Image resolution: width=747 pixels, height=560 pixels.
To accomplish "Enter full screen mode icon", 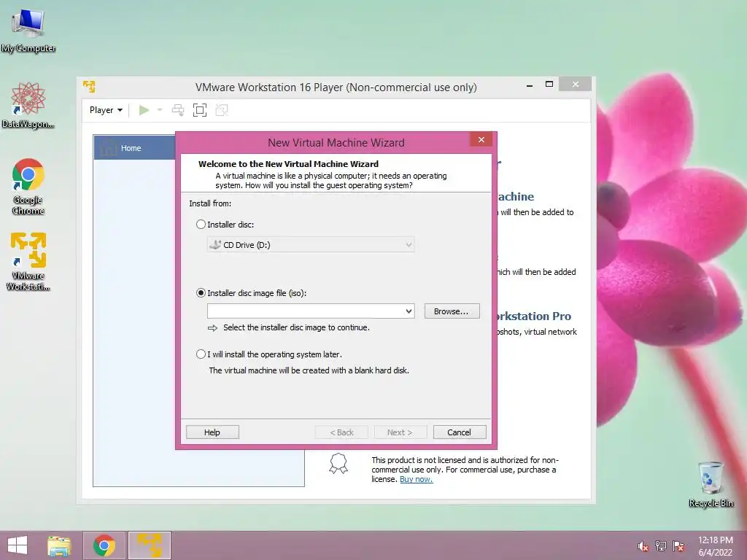I will [x=200, y=110].
